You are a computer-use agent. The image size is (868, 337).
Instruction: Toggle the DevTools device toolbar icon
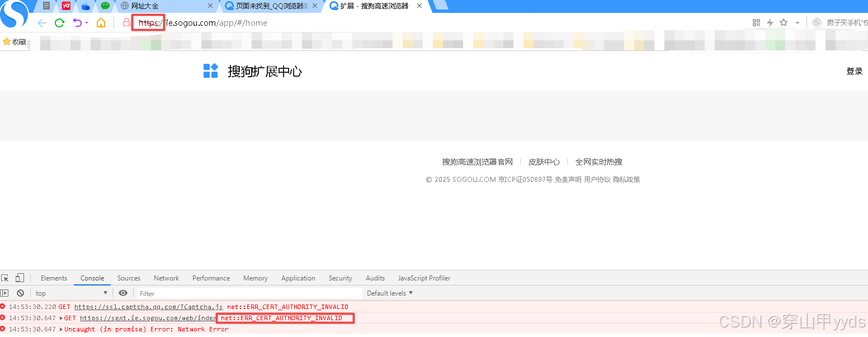20,278
